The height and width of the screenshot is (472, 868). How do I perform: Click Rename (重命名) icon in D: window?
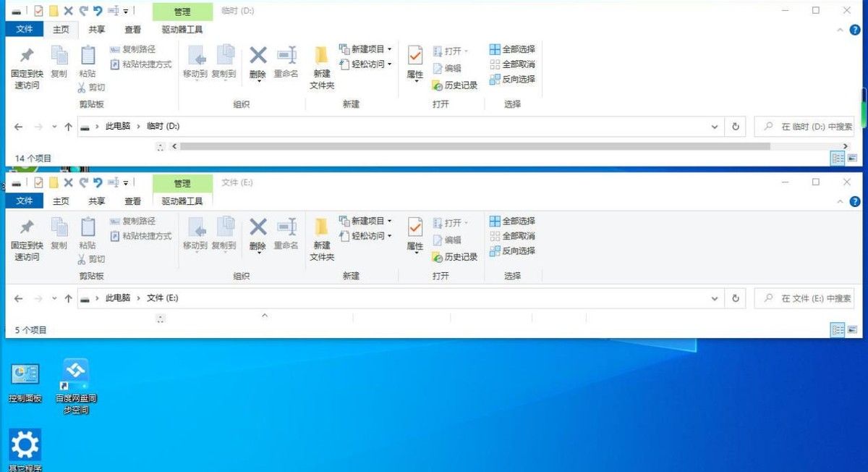coord(286,62)
